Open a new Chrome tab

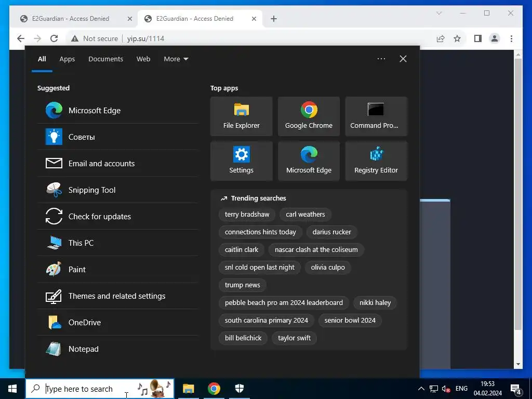click(x=273, y=19)
